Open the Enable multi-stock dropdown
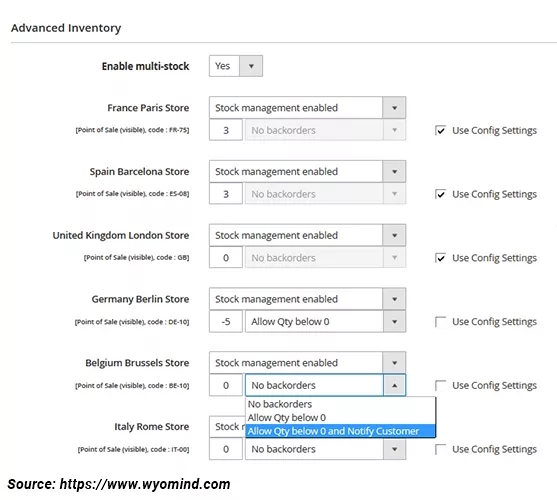Viewport: 557px width, 500px height. [x=236, y=66]
